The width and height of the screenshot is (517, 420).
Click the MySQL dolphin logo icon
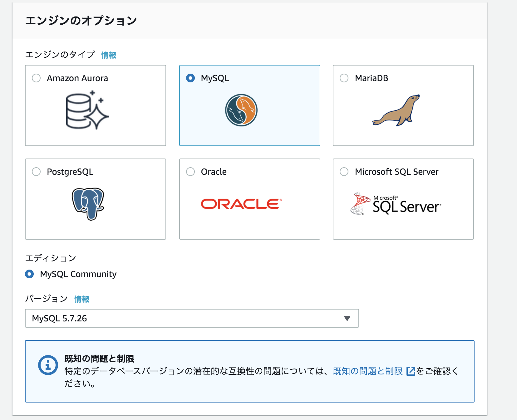tap(241, 110)
